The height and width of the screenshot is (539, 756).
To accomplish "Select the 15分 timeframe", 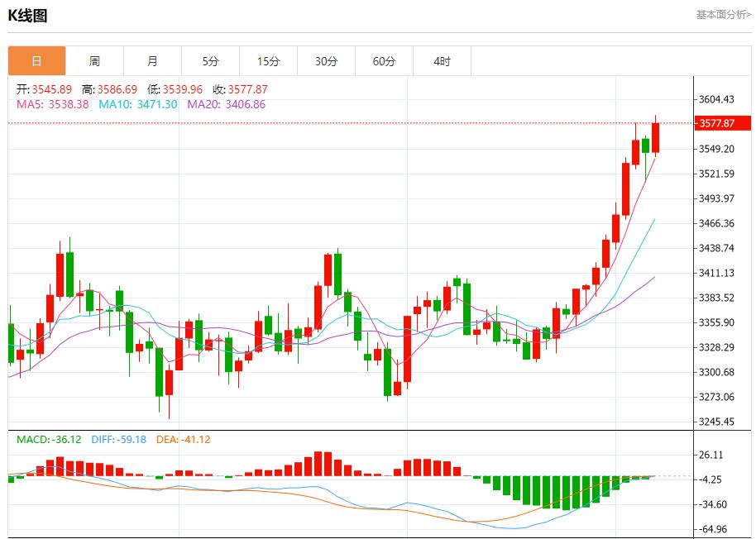I will 268,61.
